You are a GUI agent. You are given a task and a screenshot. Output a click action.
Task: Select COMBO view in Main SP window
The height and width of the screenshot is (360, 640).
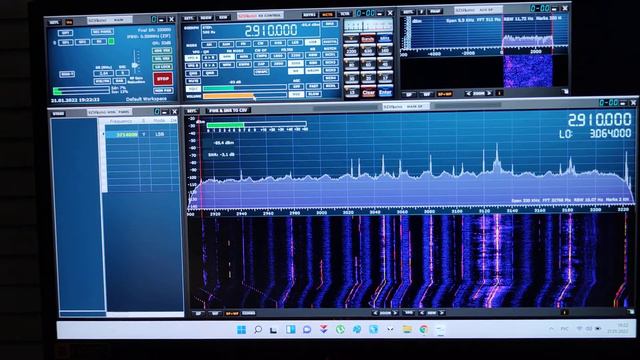pyautogui.click(x=248, y=313)
